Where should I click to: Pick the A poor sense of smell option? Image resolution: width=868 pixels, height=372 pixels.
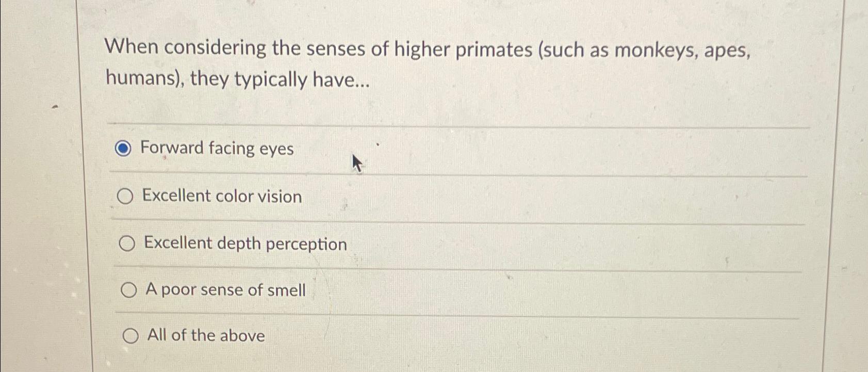pos(129,289)
